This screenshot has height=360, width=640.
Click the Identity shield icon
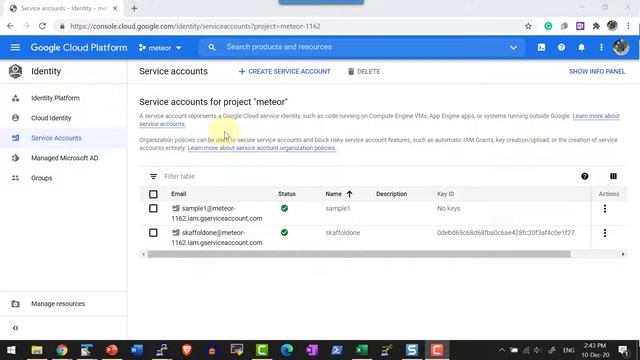[x=15, y=71]
